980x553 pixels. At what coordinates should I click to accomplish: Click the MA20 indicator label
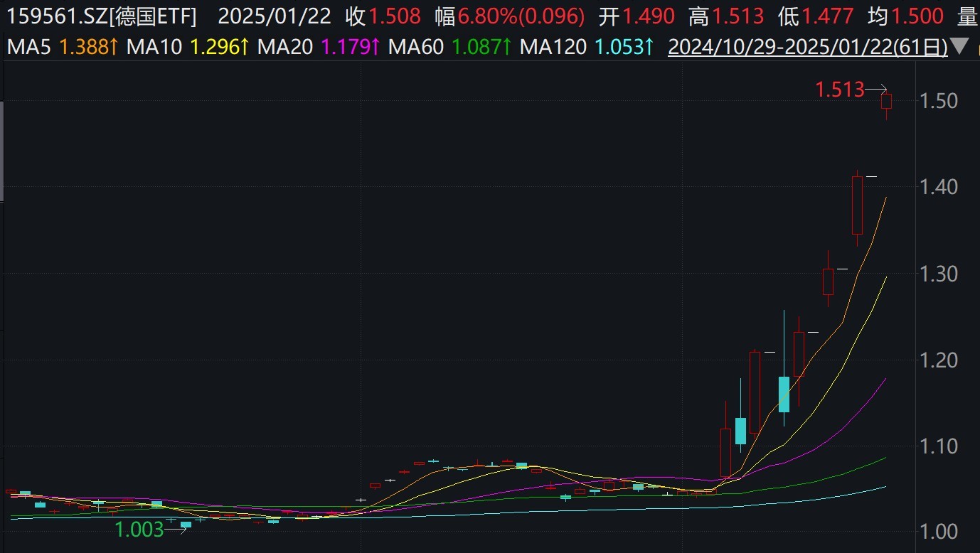pos(286,48)
